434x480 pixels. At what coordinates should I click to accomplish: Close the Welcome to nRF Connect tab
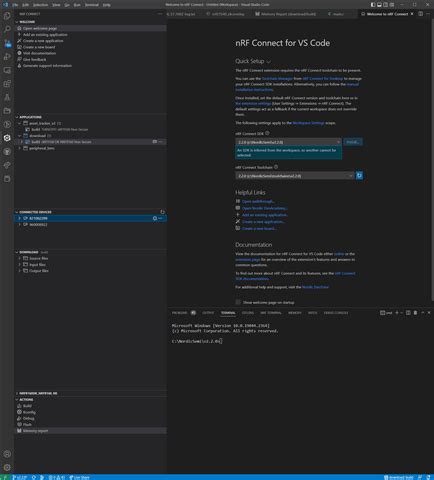[412, 14]
